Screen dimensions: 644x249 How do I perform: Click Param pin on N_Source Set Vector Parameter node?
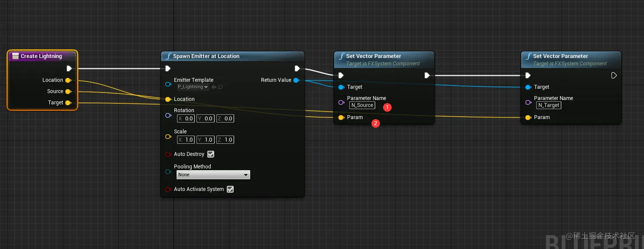pyautogui.click(x=341, y=117)
